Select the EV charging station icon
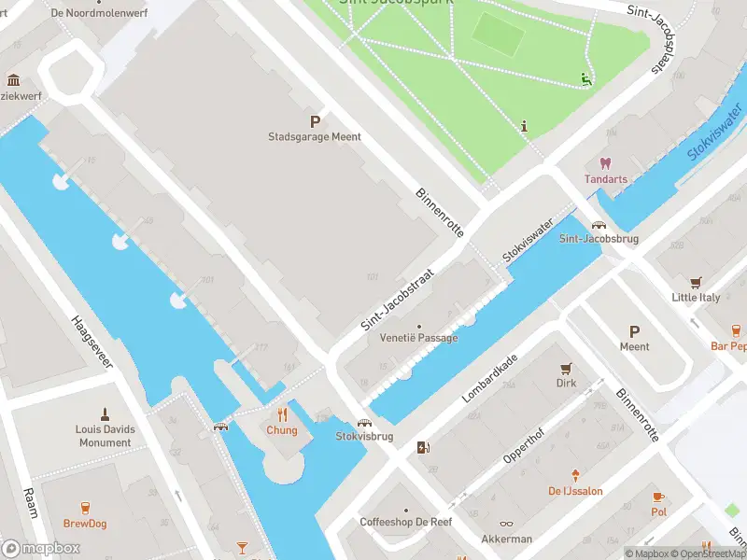The width and height of the screenshot is (747, 560). 423,447
